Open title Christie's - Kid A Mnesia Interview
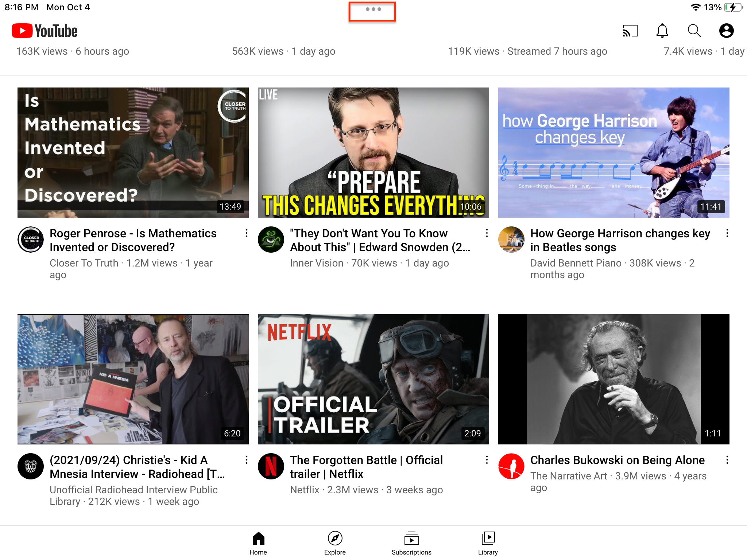The image size is (747, 560). coord(137,467)
